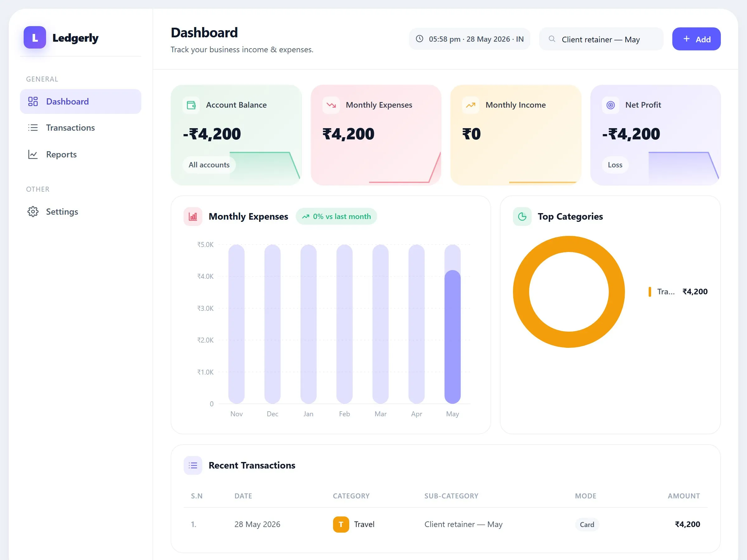Screen dimensions: 747x560
Task: Click the ₹4,200 legend amount in Top Categories
Action: 695,292
